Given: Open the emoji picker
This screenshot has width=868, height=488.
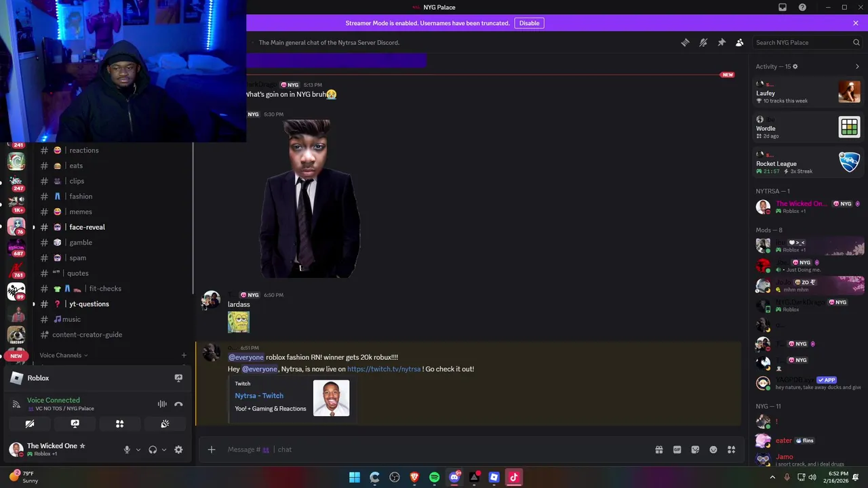Looking at the screenshot, I should click(713, 449).
